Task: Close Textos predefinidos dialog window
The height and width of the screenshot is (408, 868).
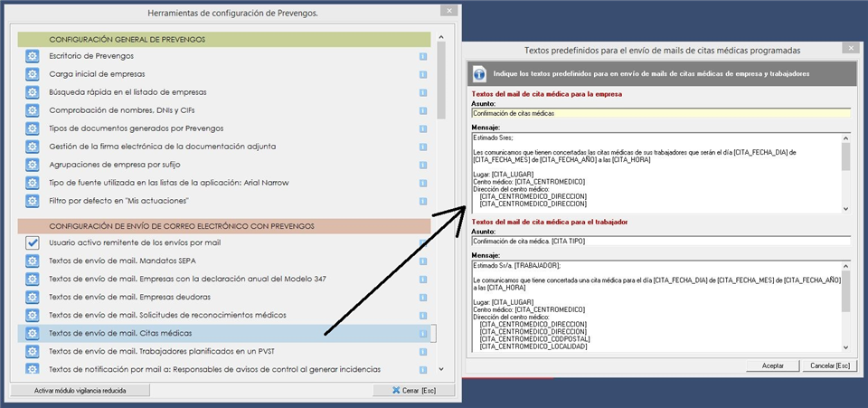Action: point(851,48)
